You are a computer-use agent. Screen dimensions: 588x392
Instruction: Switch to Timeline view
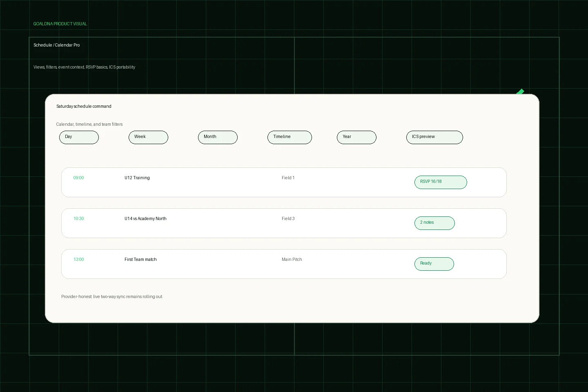(x=290, y=137)
